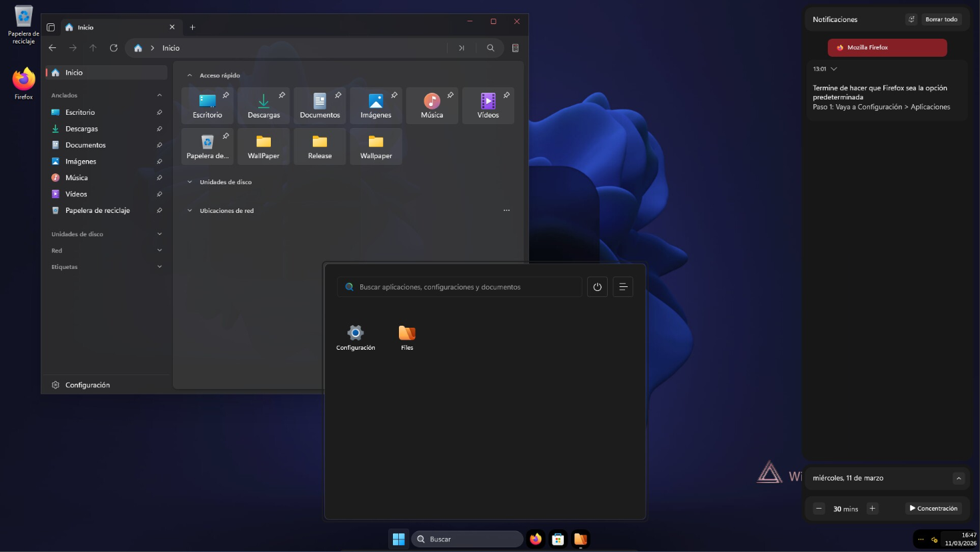
Task: Open Configuración app in start menu
Action: point(356,337)
